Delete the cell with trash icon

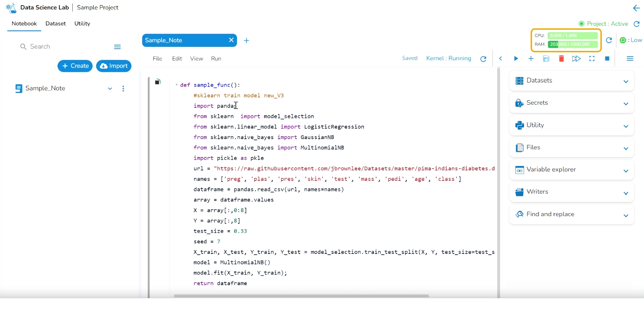[561, 58]
